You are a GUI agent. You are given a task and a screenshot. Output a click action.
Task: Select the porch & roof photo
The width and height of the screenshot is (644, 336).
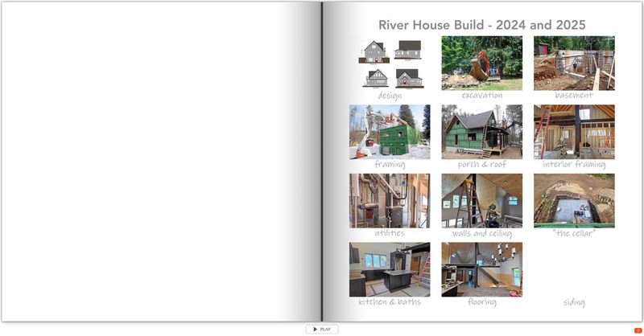pos(481,132)
